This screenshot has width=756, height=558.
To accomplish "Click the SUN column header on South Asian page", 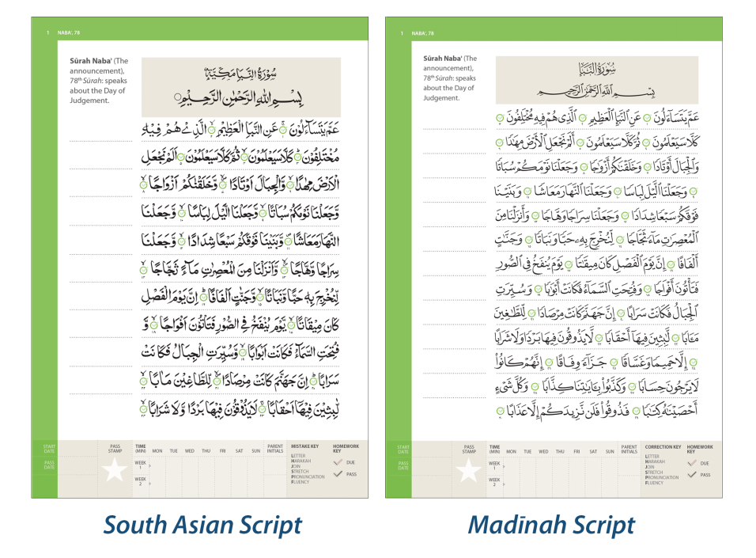I will pyautogui.click(x=255, y=451).
